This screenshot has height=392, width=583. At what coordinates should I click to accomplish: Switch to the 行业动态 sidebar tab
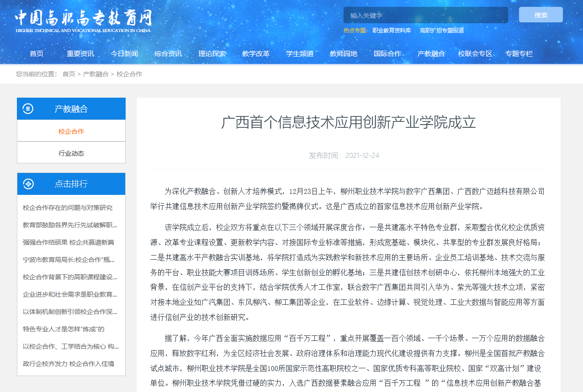tap(71, 153)
